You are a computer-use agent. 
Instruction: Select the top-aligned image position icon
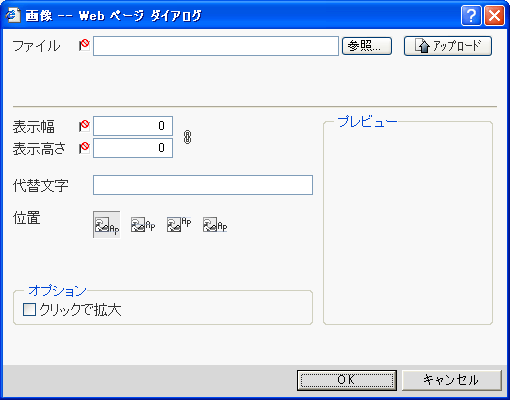click(x=179, y=225)
